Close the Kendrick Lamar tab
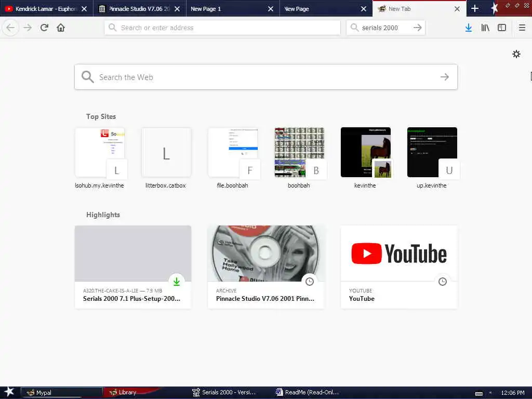Screen dimensions: 532x399 coord(84,9)
